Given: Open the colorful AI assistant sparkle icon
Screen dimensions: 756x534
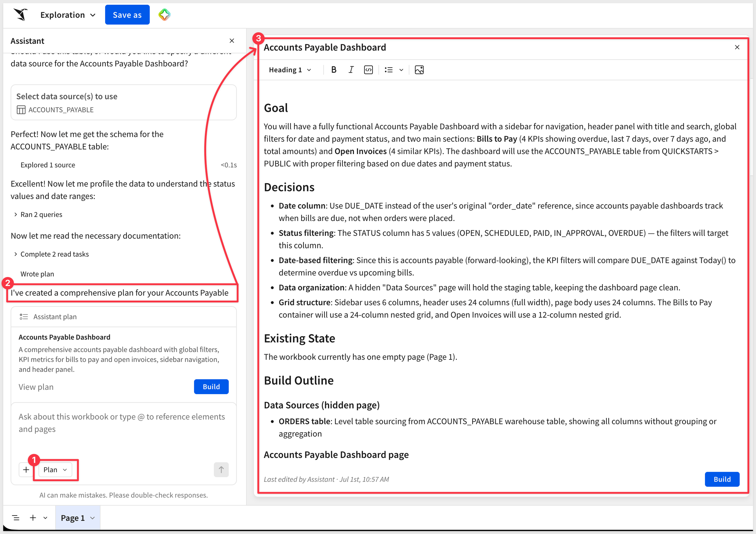Looking at the screenshot, I should tap(164, 15).
